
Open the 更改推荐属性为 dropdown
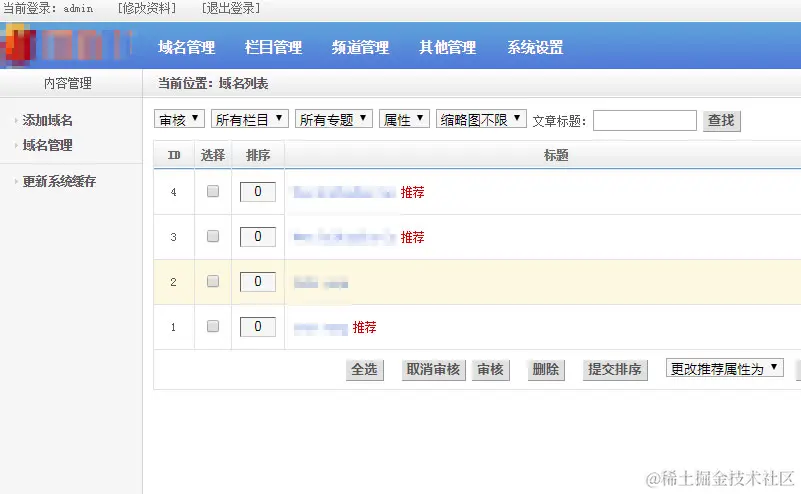pyautogui.click(x=725, y=368)
